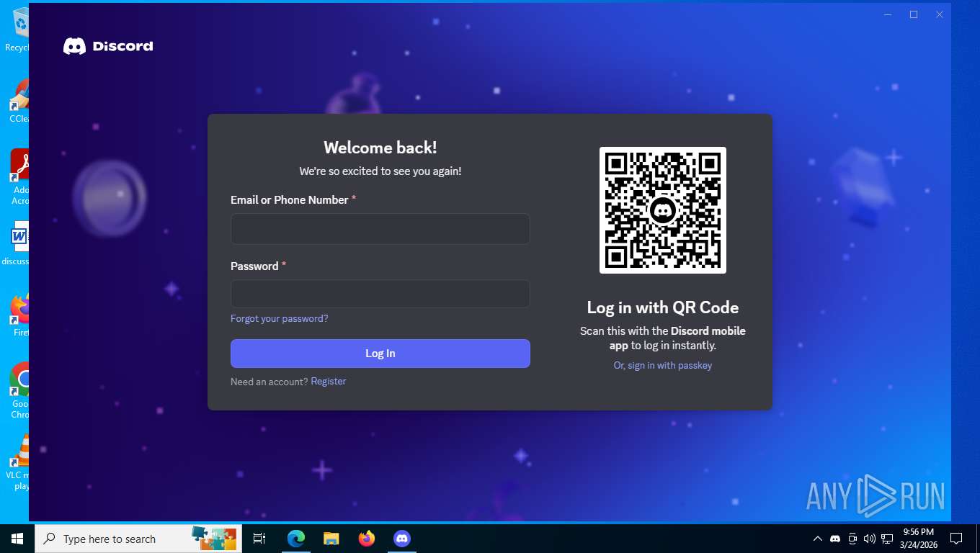Focus the Password input field
The height and width of the screenshot is (553, 980).
tap(380, 294)
